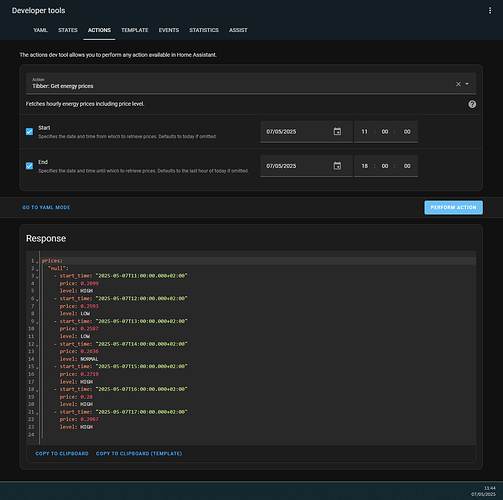Expand the Action dropdown arrow

(467, 84)
